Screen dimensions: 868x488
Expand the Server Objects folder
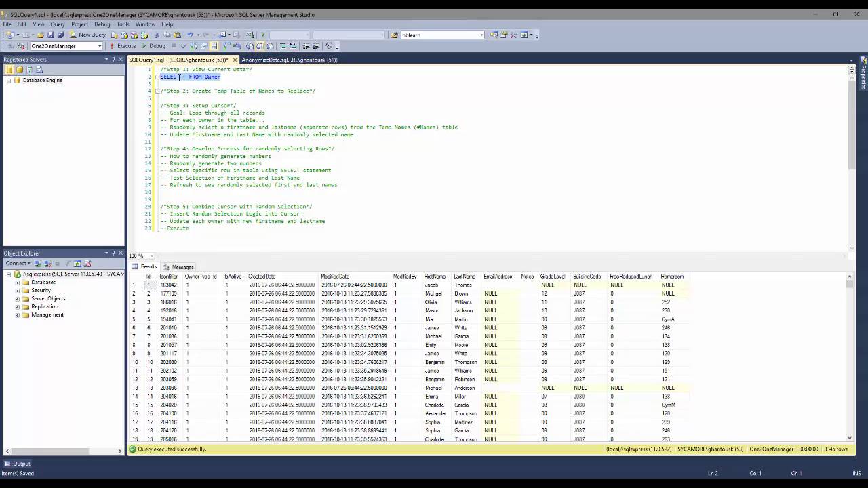click(x=18, y=298)
